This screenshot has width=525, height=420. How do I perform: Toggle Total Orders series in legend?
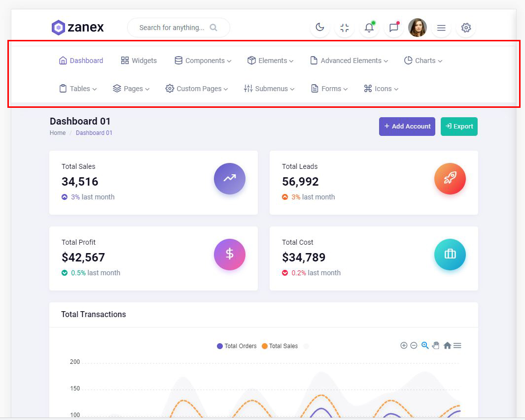237,346
